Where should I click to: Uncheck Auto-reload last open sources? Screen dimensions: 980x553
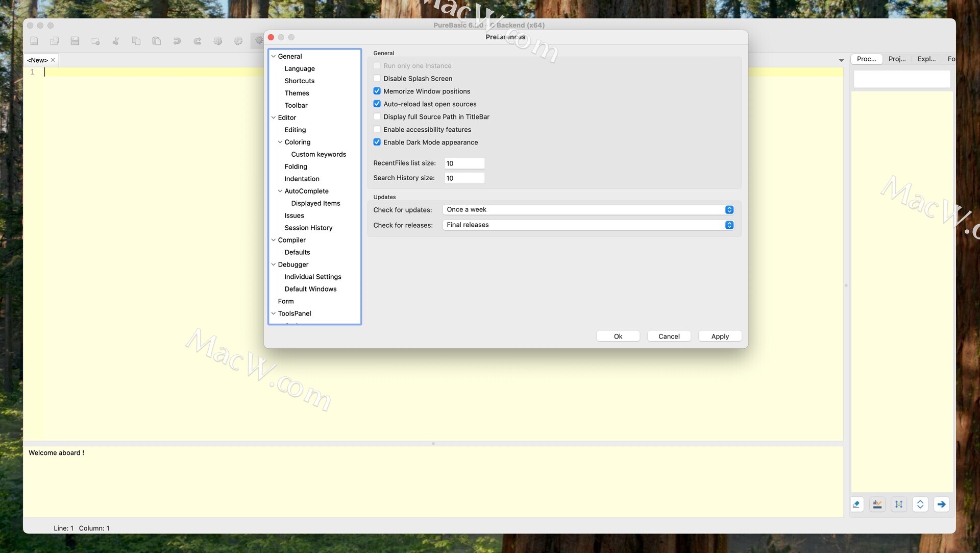coord(377,104)
